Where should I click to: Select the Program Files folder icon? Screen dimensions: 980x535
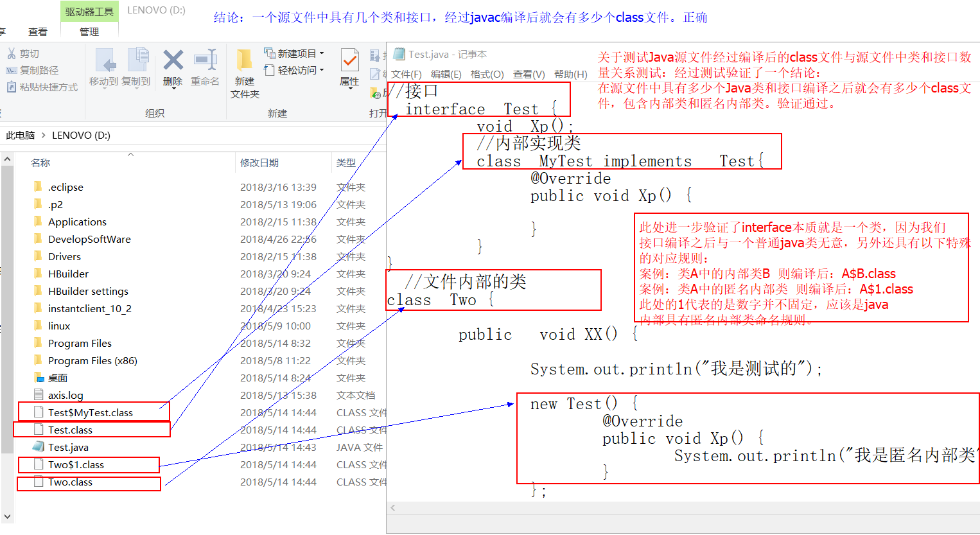point(38,343)
